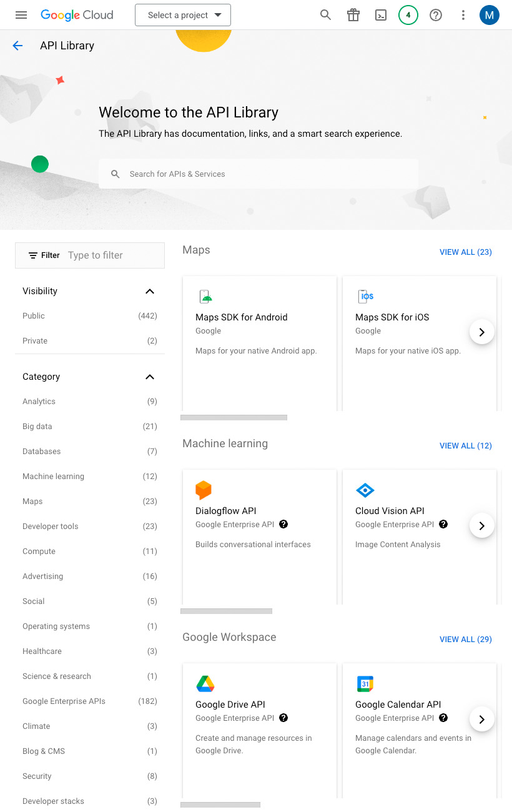Select the Healthcare category
512x812 pixels.
90,651
